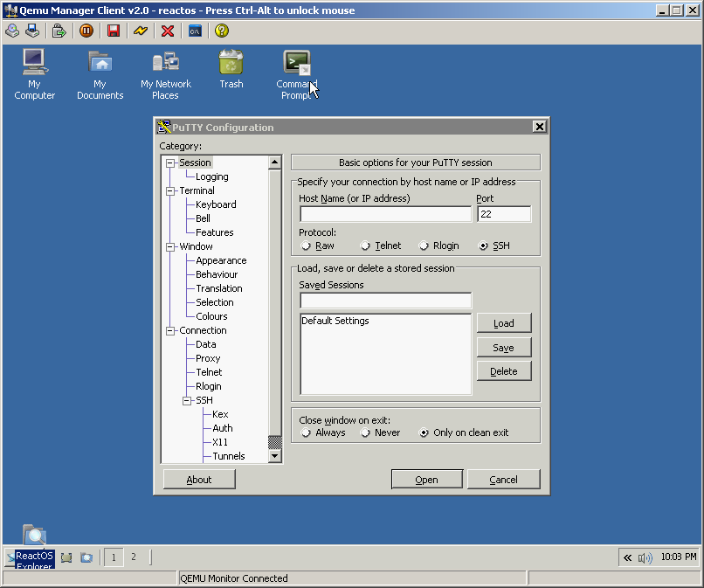This screenshot has width=704, height=588.
Task: Click the console window toolbar icon
Action: point(195,31)
